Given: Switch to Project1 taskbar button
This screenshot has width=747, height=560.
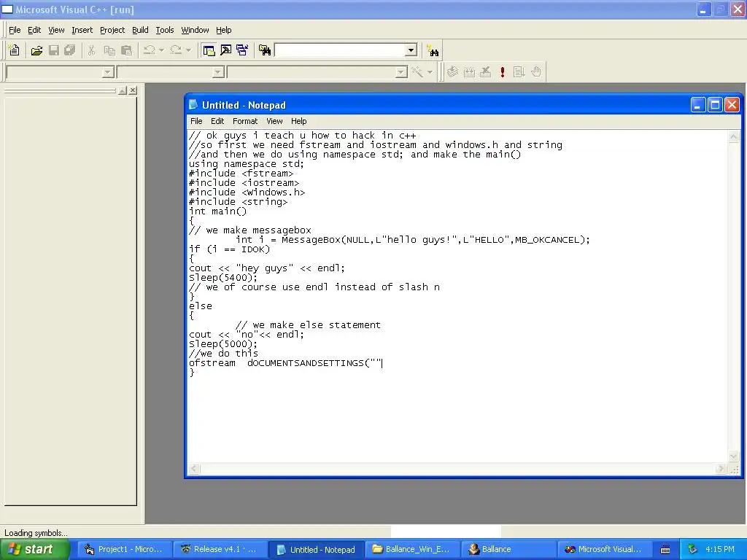Looking at the screenshot, I should 123,549.
